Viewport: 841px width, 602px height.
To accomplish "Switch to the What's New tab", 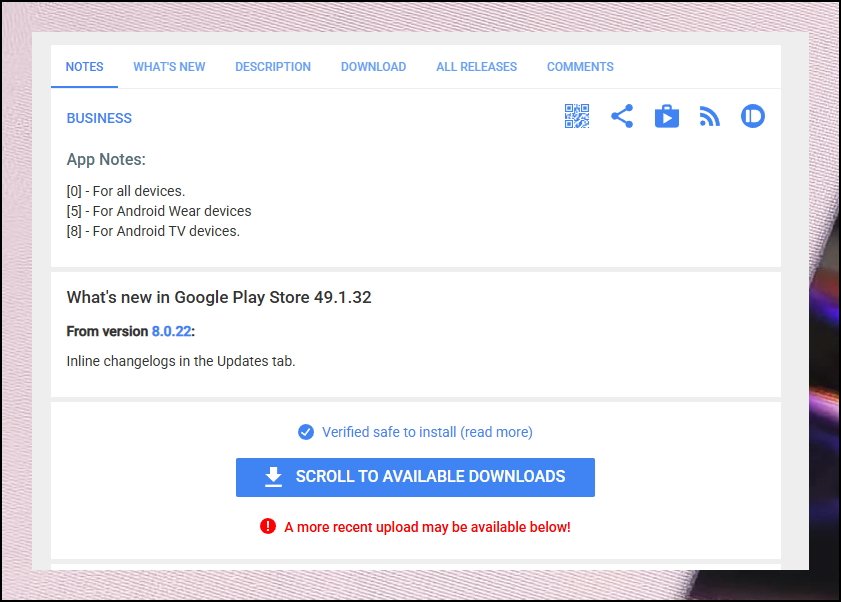I will click(x=169, y=67).
